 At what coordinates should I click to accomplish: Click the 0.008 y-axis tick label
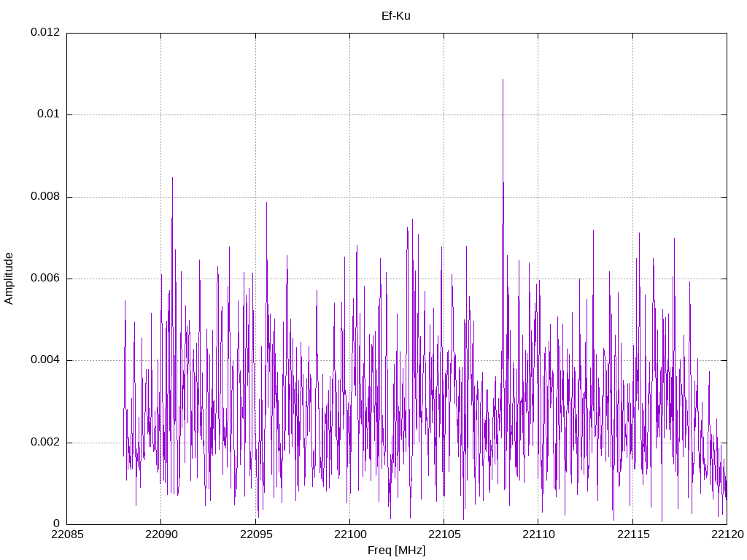[x=45, y=197]
